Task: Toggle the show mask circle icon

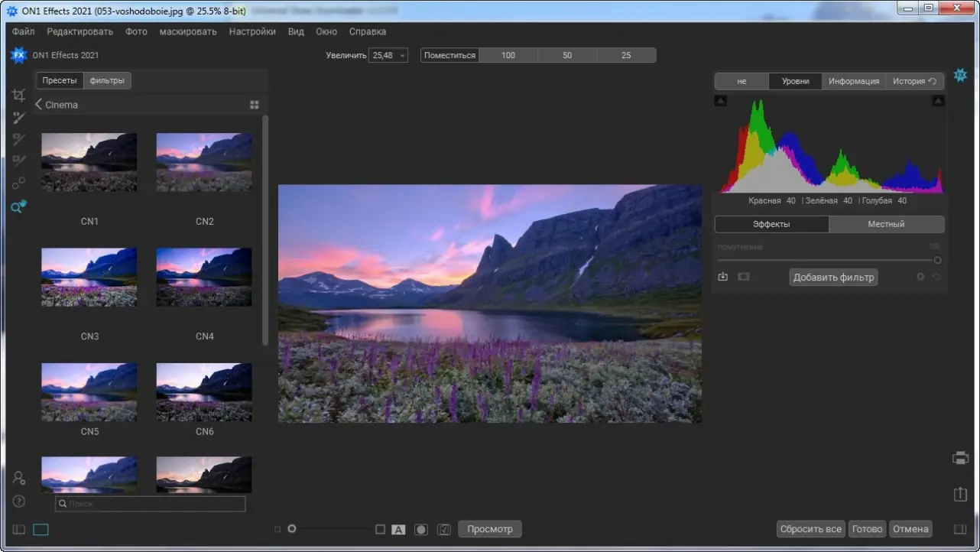Action: (420, 529)
